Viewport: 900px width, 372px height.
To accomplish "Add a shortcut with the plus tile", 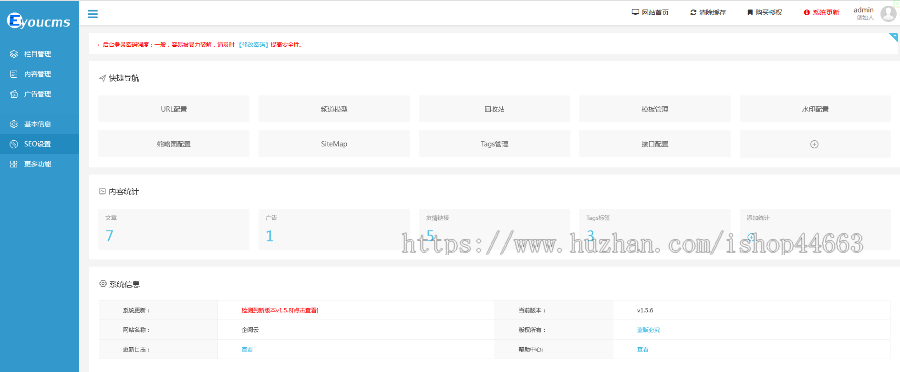I will 814,144.
